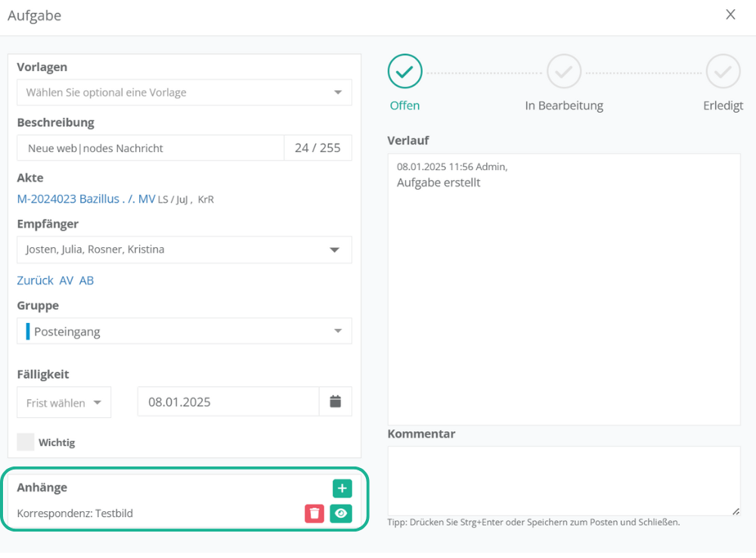Mark task as Erledigt circle
Viewport: 756px width, 558px height.
coord(723,72)
